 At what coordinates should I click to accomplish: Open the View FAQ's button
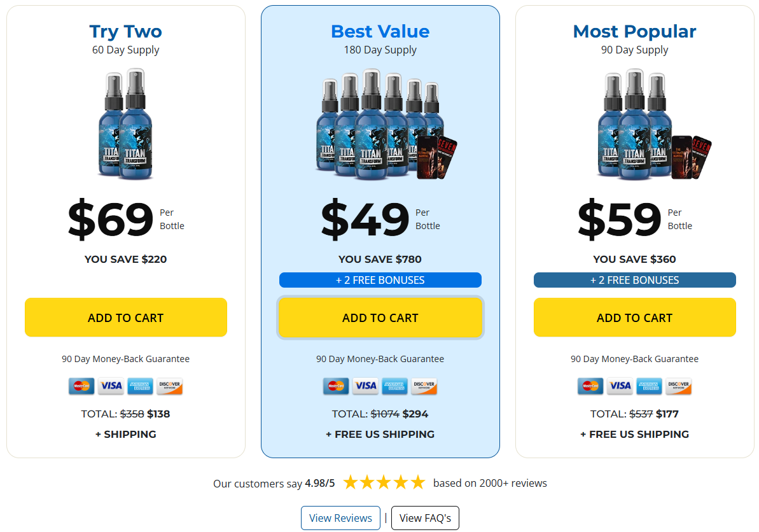click(x=425, y=518)
